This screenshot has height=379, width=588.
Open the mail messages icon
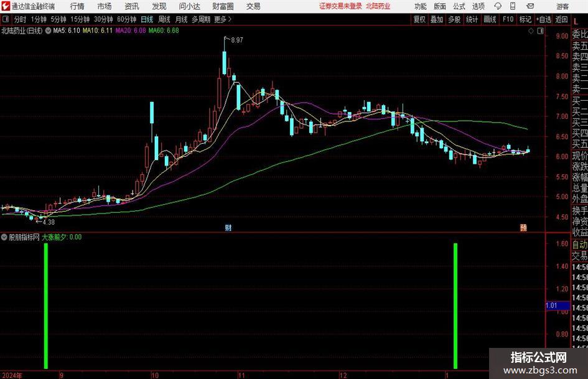530,6
